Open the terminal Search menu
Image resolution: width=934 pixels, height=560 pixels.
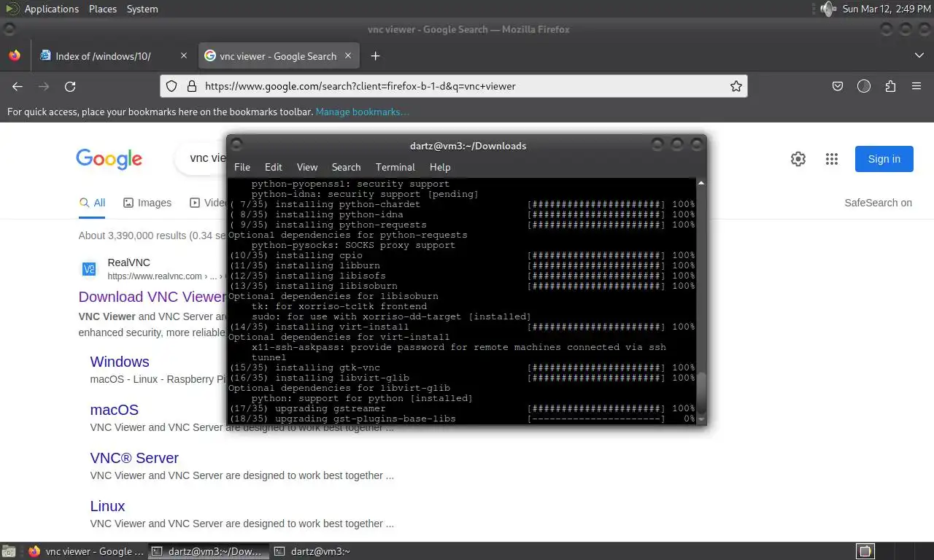click(x=346, y=167)
